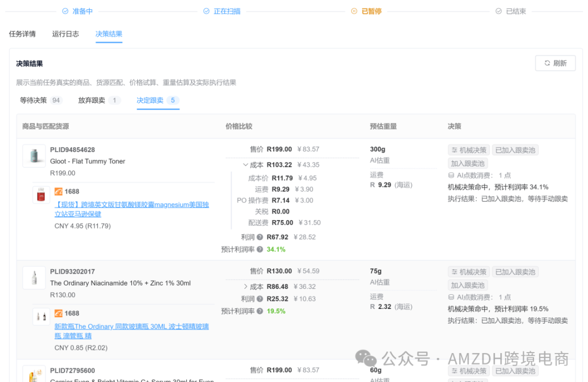Click the Gloot - Flat Tummy Toner title
Viewport: 588px width, 382px height.
(x=88, y=161)
